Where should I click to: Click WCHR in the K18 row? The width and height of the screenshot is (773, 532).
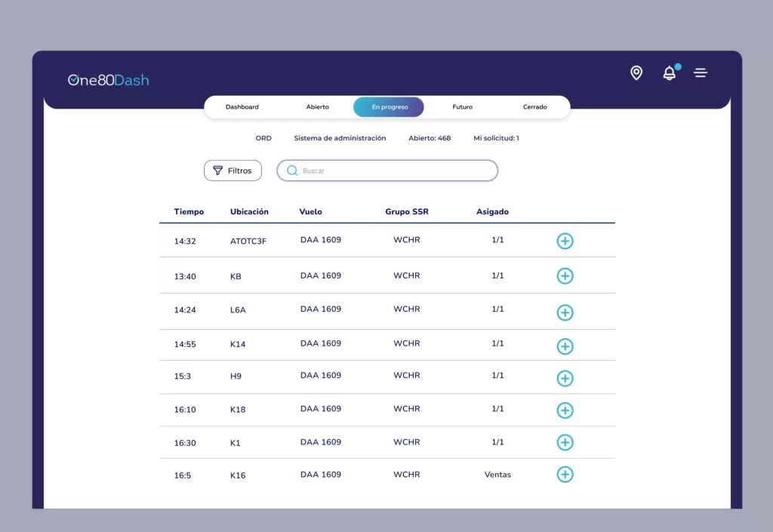pyautogui.click(x=407, y=409)
